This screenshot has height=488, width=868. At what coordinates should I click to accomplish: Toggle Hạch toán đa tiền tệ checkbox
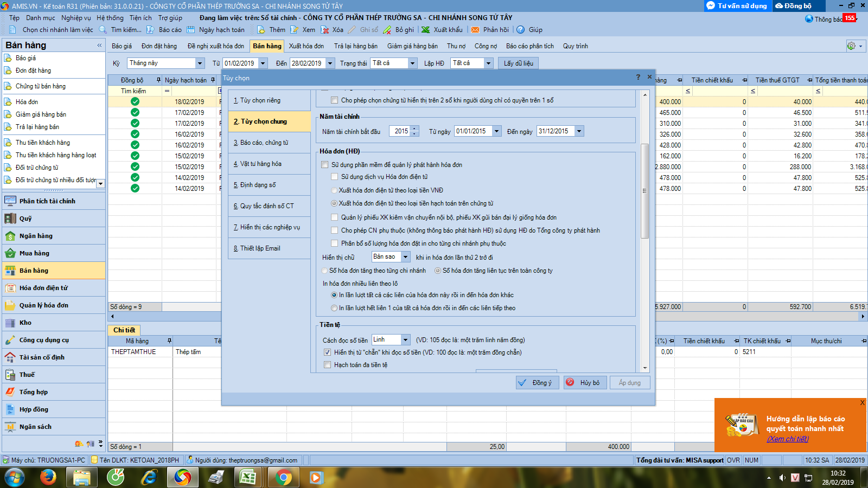click(x=327, y=365)
